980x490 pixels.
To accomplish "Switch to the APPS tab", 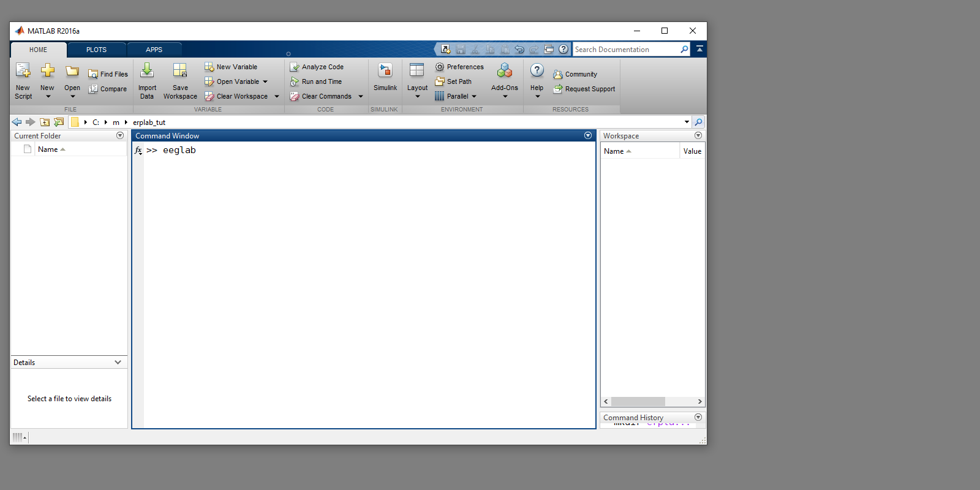I will (x=154, y=50).
